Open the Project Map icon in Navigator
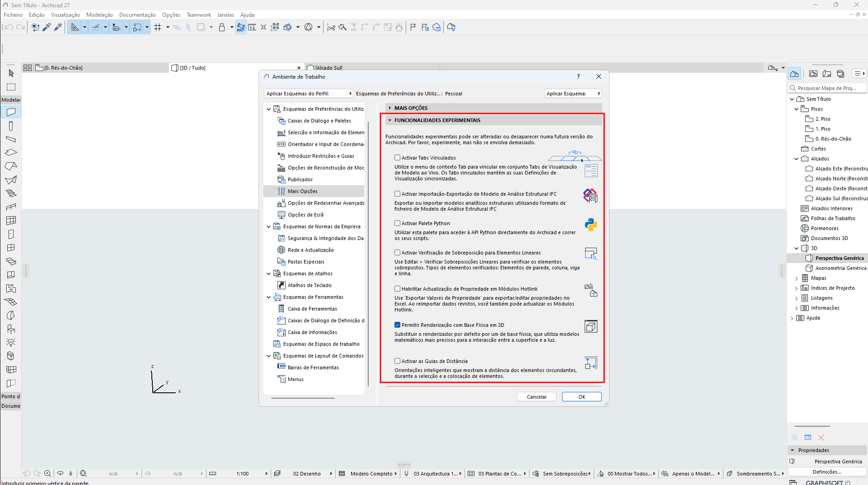Screen dimensions: 868x485 click(x=794, y=74)
